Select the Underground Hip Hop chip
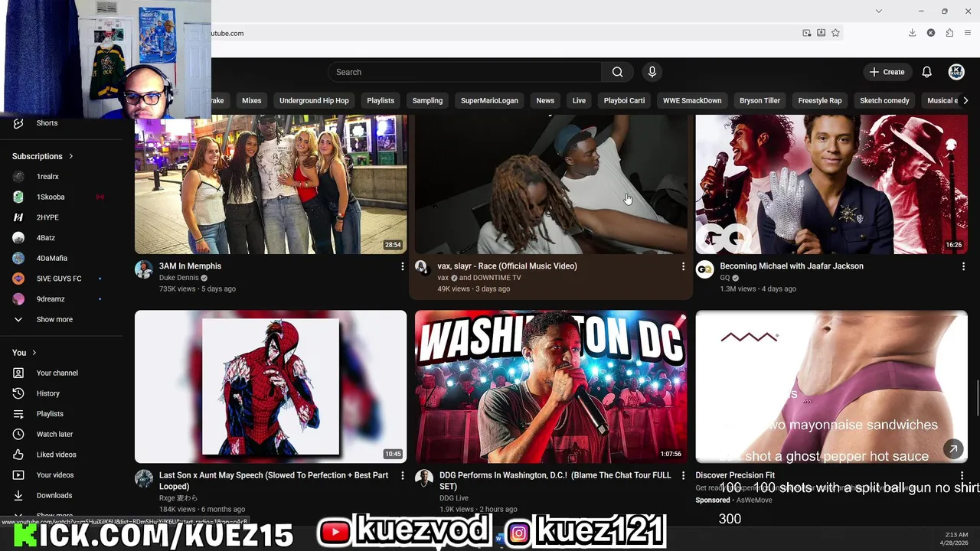Viewport: 980px width, 551px height. 314,100
